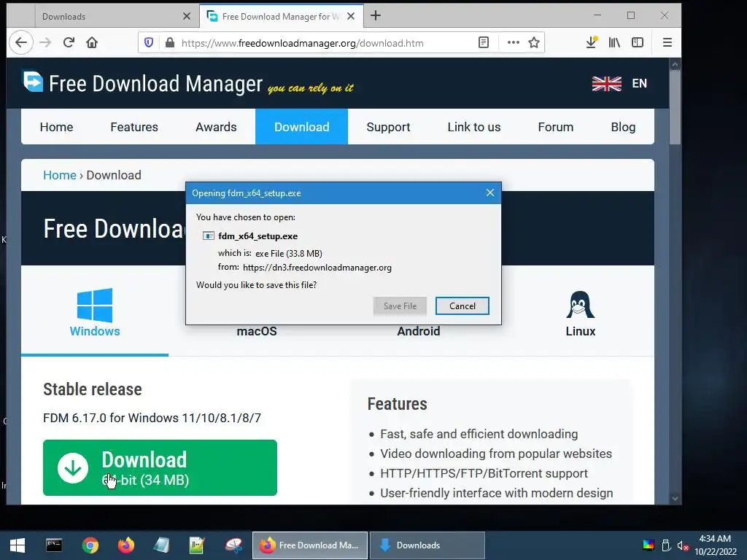Open the EN language selector
The width and height of the screenshot is (747, 560).
point(639,83)
